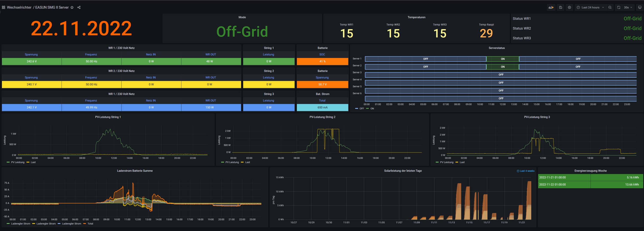Share the dashboard via the share icon
Screen dimensions: 644x231
79,8
